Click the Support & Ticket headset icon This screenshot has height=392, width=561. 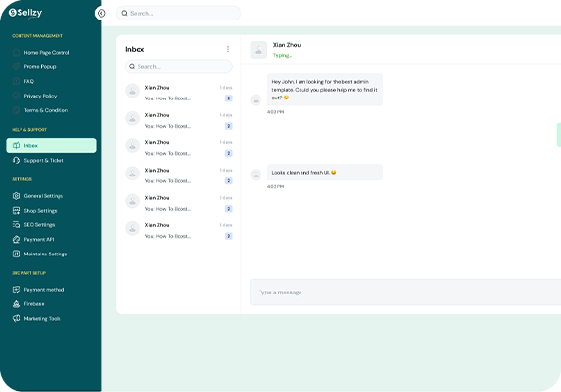(17, 160)
